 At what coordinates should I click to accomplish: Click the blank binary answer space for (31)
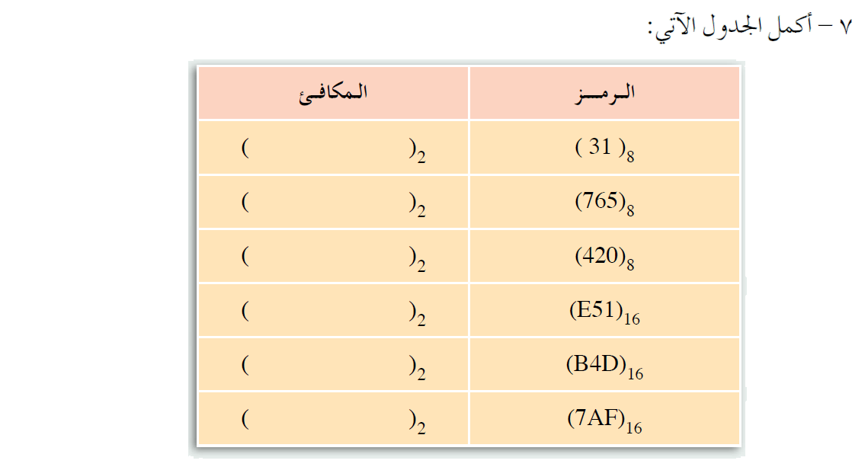click(328, 148)
